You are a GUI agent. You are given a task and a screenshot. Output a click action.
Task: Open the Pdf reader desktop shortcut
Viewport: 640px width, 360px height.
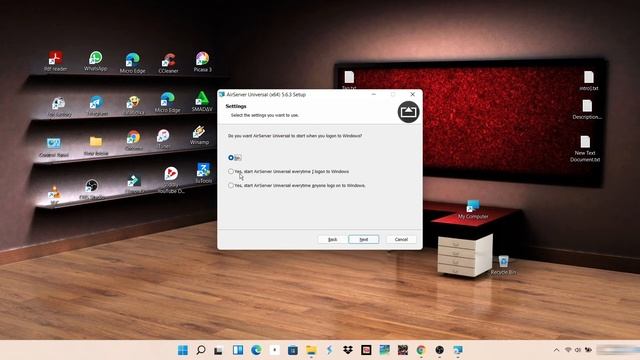56,61
